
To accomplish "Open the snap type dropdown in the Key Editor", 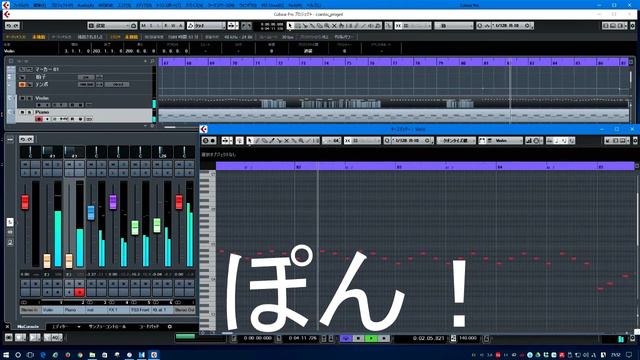I will pos(366,140).
